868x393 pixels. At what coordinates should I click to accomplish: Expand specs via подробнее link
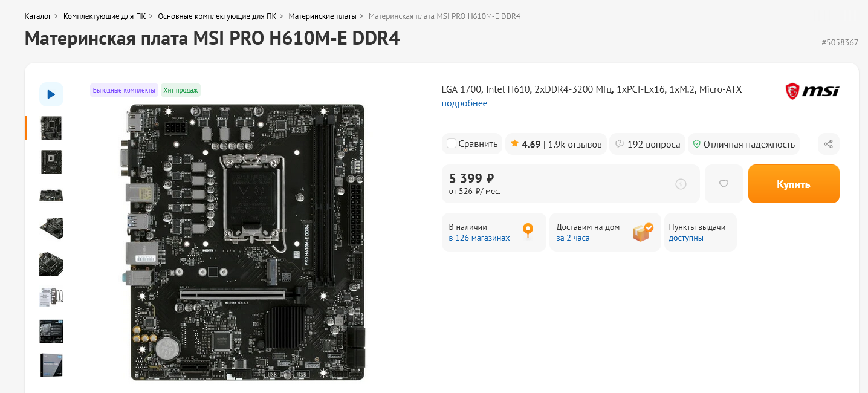tap(464, 103)
